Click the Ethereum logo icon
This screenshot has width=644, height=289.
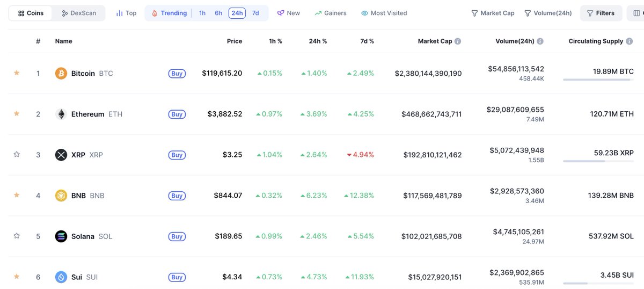click(x=61, y=114)
